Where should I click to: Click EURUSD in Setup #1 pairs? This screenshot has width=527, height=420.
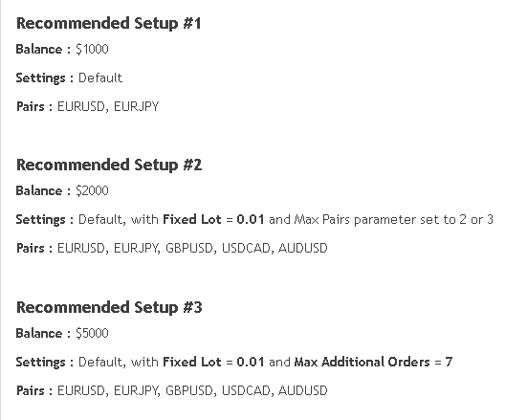[x=81, y=106]
